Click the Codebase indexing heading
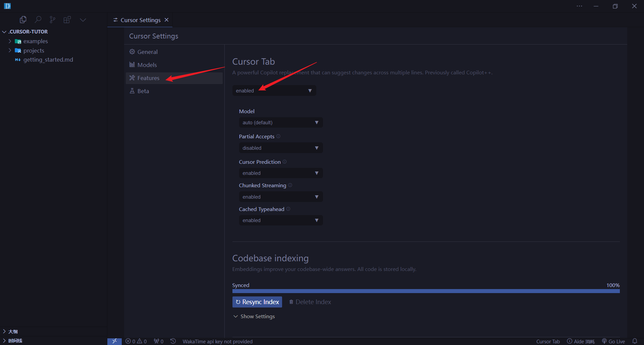The height and width of the screenshot is (345, 644). (x=270, y=258)
